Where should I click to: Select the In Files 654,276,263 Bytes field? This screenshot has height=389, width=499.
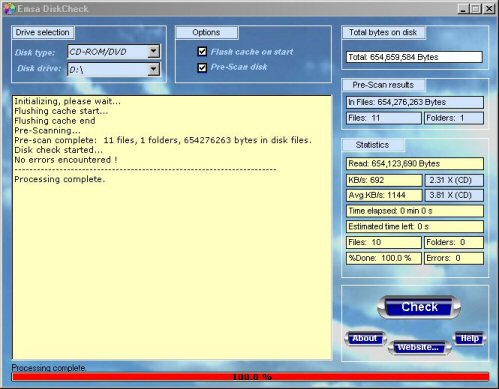pos(415,102)
